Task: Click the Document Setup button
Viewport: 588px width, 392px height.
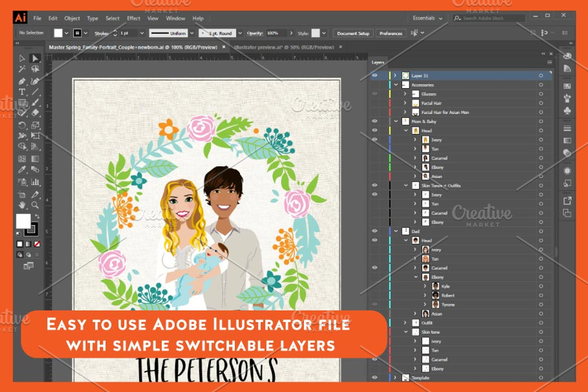Action: [353, 33]
